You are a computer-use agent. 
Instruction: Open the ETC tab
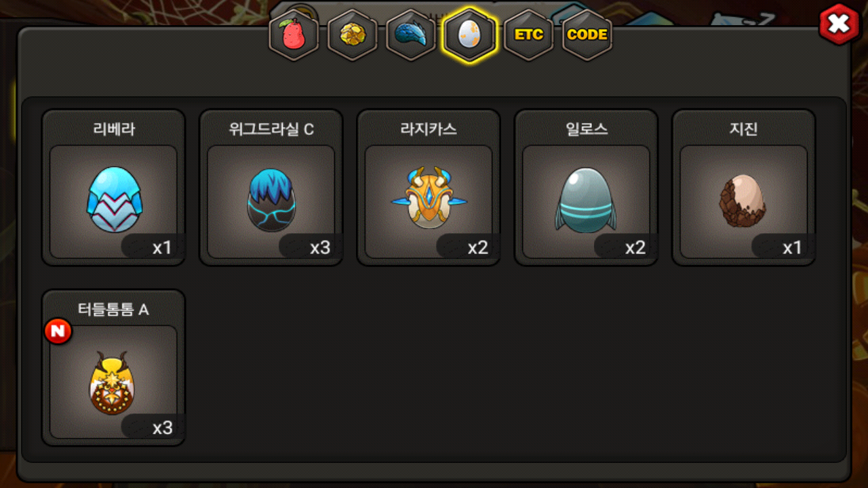528,35
